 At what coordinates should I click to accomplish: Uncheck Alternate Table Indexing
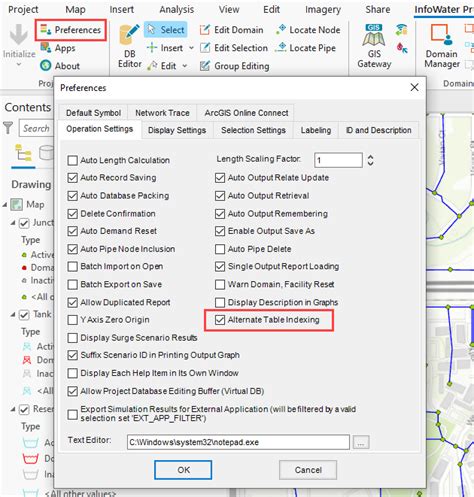tap(220, 320)
